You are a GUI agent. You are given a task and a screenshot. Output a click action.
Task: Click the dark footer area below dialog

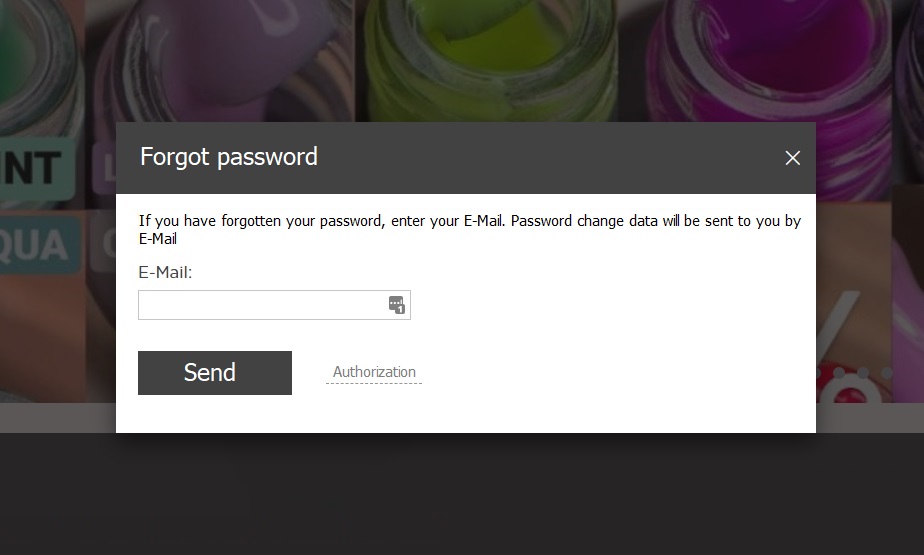462,495
